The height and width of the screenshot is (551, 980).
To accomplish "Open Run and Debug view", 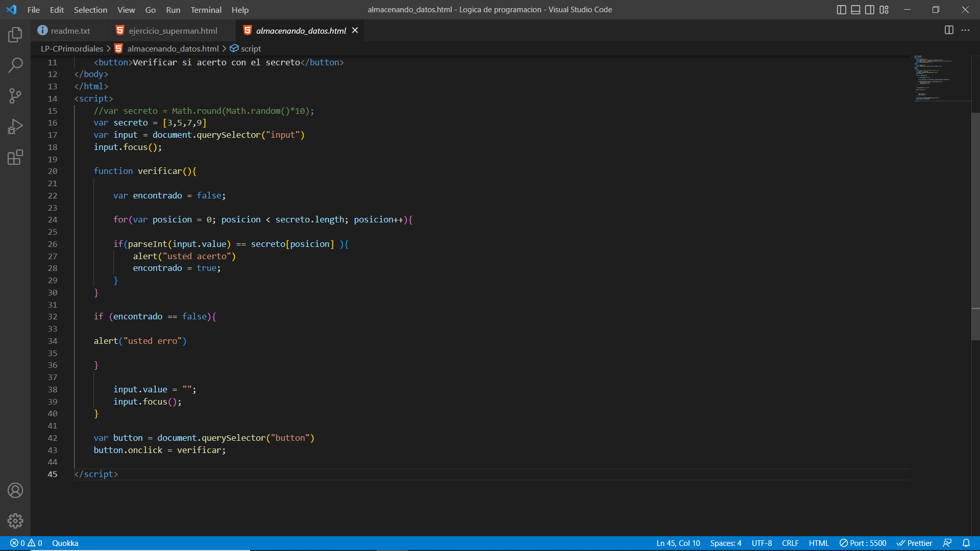I will click(15, 127).
